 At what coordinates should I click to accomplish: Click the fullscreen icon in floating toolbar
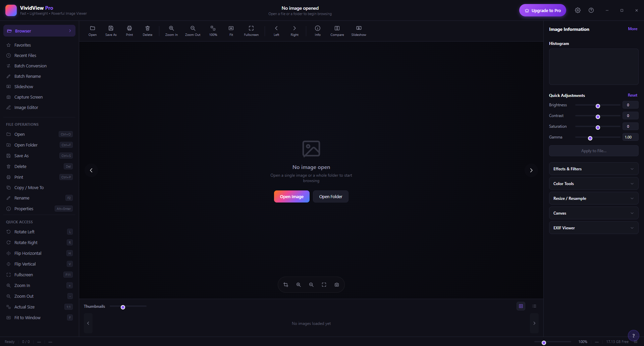[324, 285]
